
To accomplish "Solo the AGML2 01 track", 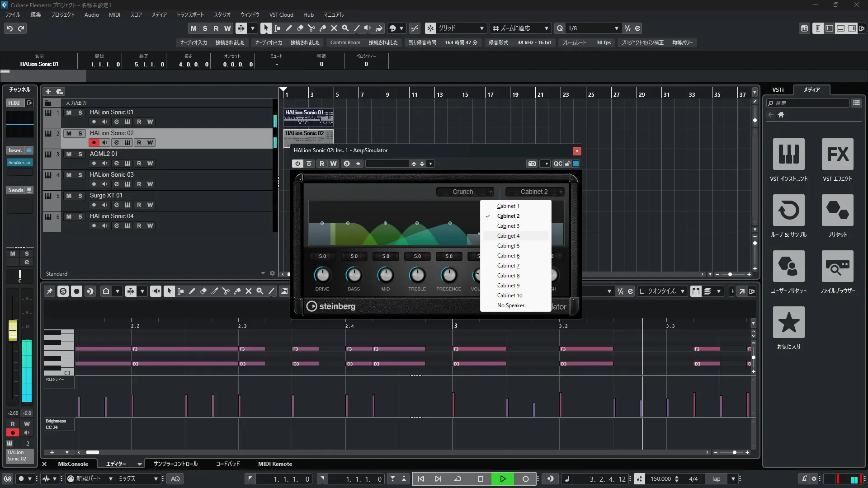I will click(x=80, y=154).
